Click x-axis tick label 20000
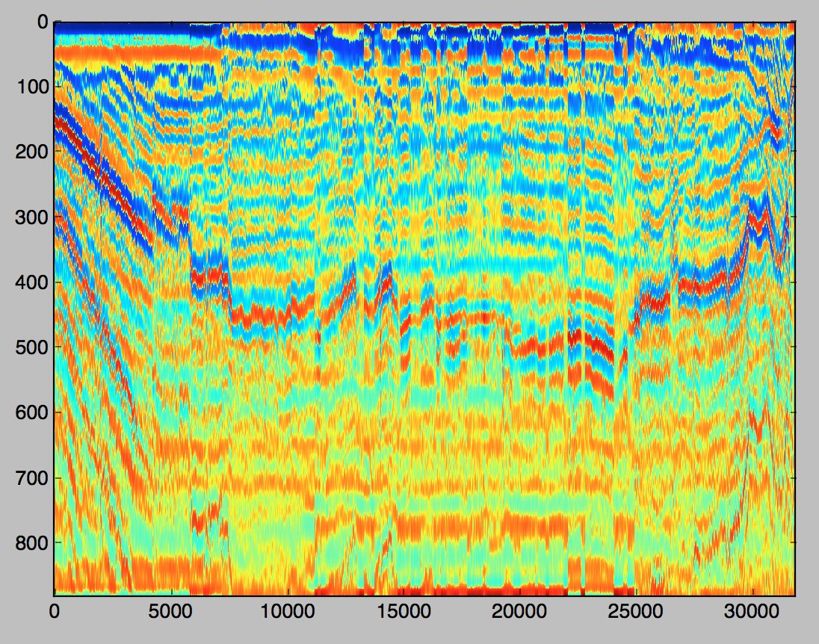This screenshot has width=819, height=644. point(519,611)
